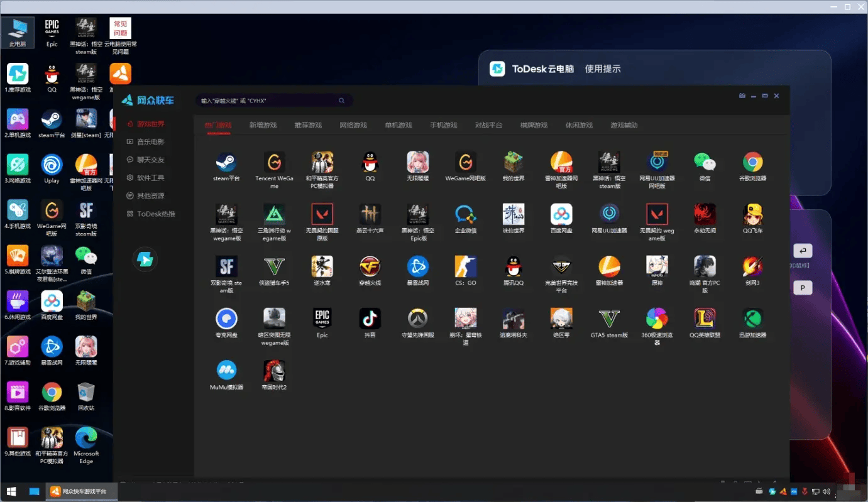Image resolution: width=868 pixels, height=502 pixels.
Task: Open 完美世界竞技平台 icon
Action: coord(561,267)
